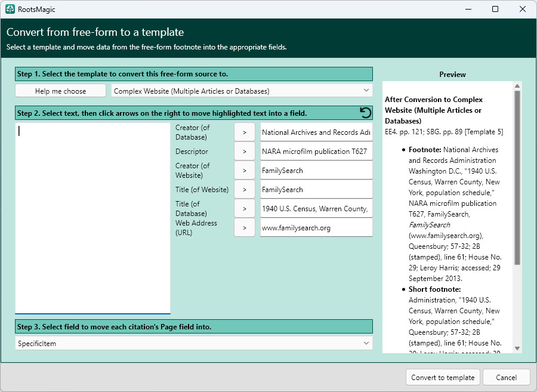Edit the www.familysearch.org URL field
The width and height of the screenshot is (537, 392).
click(x=316, y=228)
